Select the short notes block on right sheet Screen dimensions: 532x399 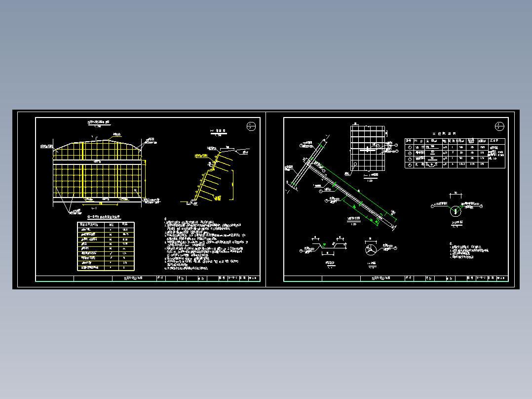click(469, 250)
